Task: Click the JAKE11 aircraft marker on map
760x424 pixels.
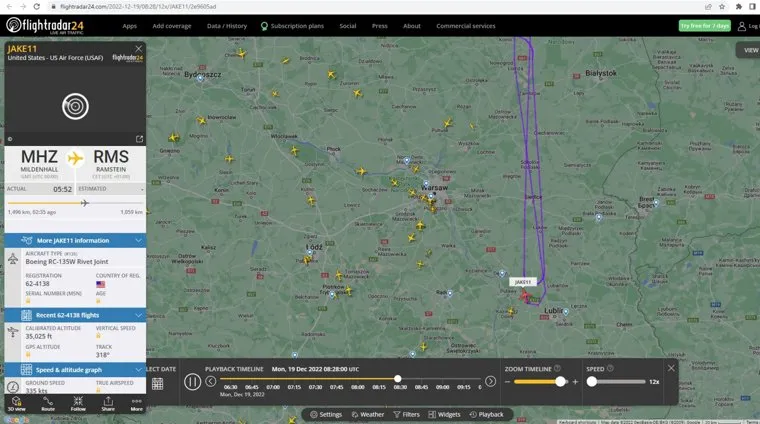Action: [525, 297]
